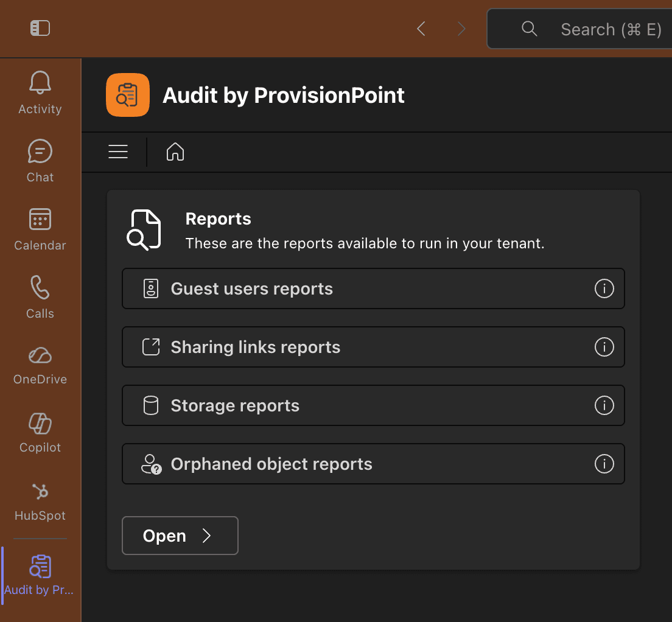Show info for Sharing links reports
This screenshot has height=622, width=672.
point(604,346)
